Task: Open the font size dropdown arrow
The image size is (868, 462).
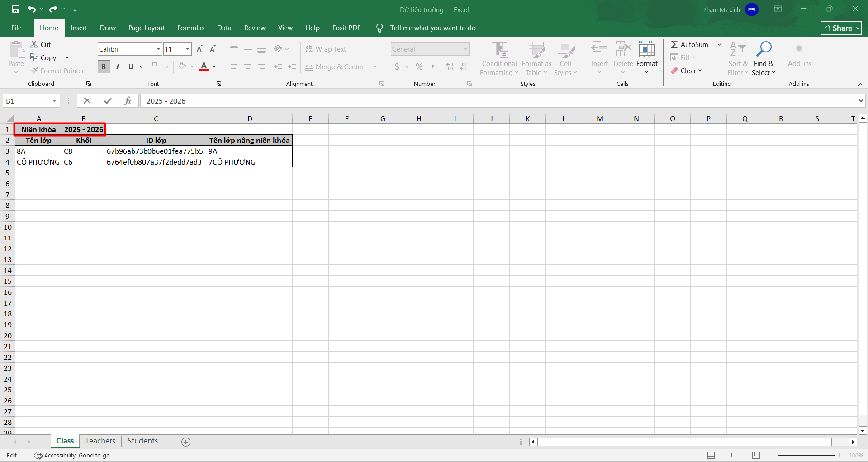Action: coord(187,49)
